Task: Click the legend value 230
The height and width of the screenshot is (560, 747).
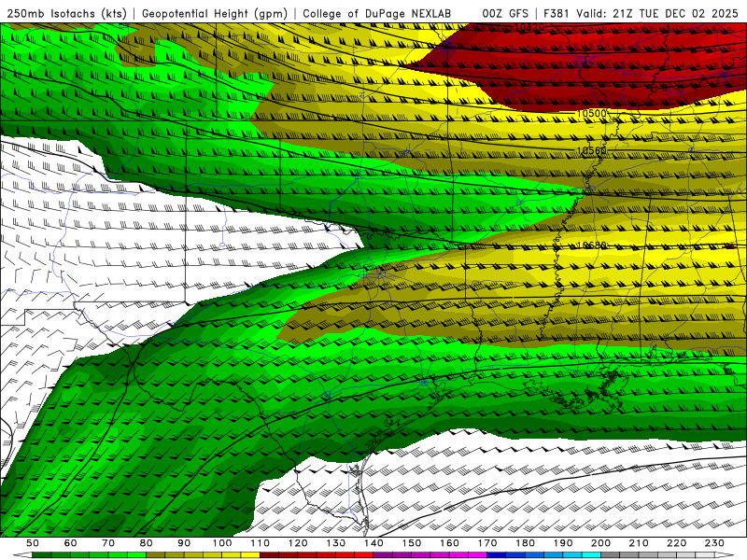Action: tap(714, 543)
